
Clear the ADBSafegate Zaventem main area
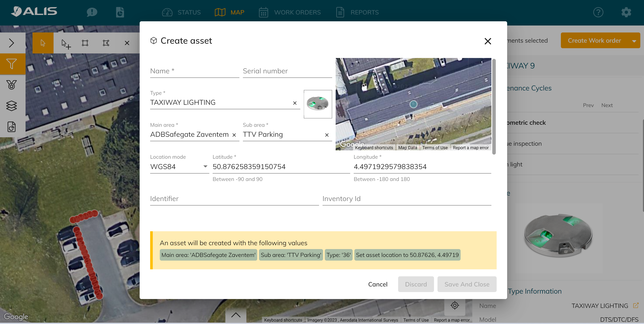coord(234,135)
